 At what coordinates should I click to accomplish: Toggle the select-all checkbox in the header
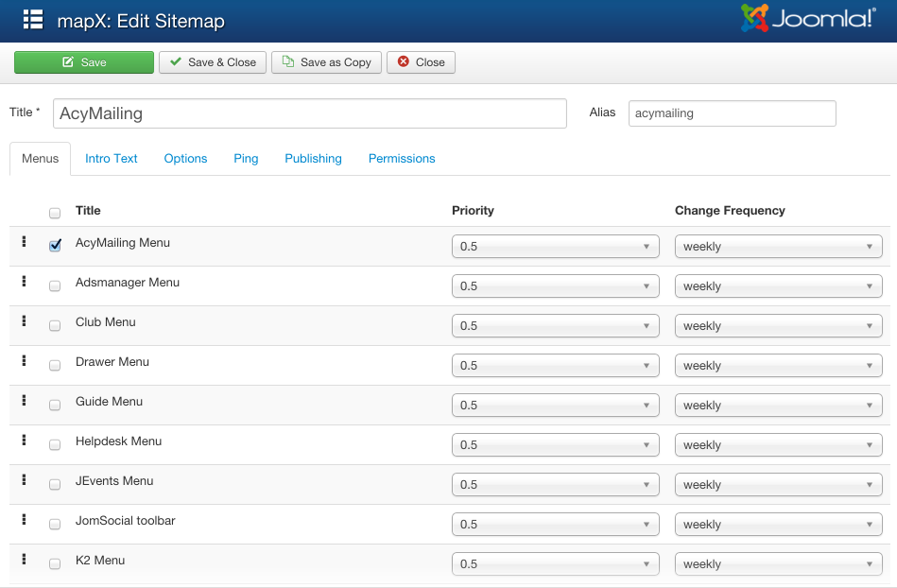coord(55,214)
